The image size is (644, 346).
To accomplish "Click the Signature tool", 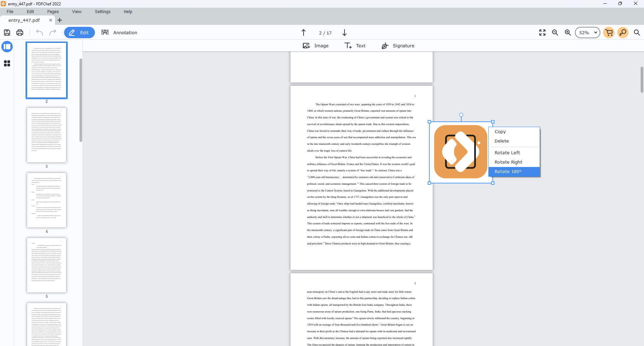I will tap(398, 46).
